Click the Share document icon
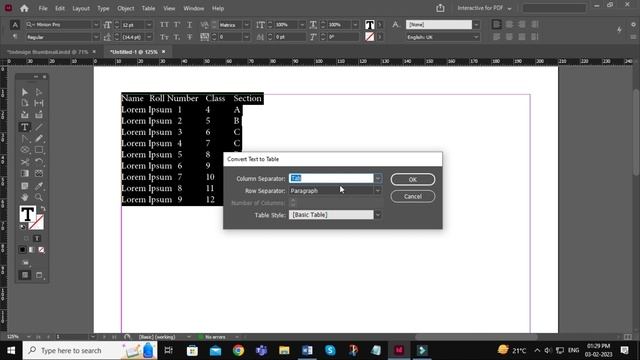 point(440,8)
